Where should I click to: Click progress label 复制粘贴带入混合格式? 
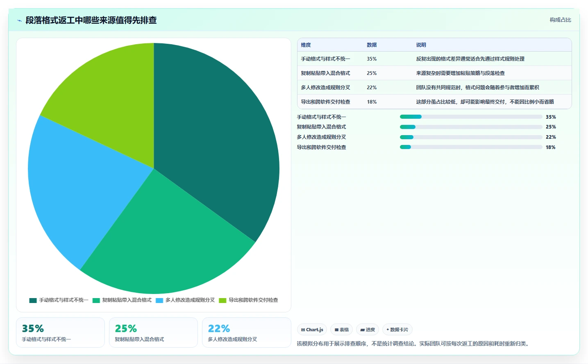tap(321, 127)
